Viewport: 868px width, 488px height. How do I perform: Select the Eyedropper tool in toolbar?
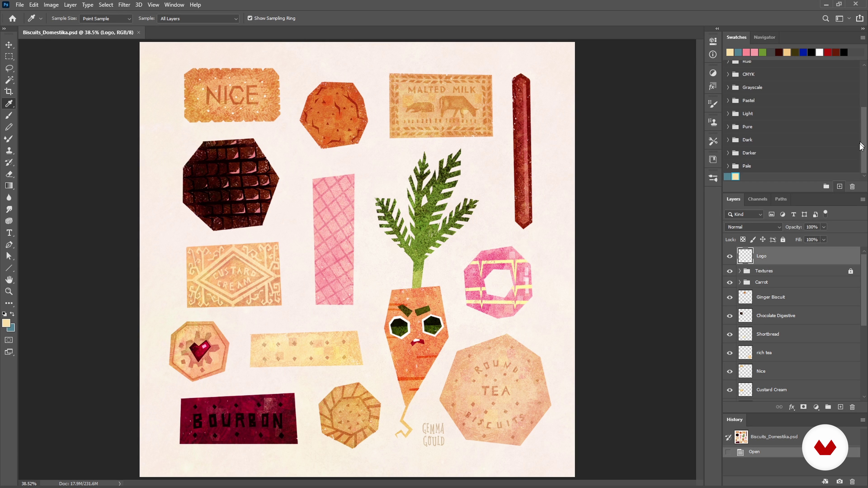(x=9, y=103)
